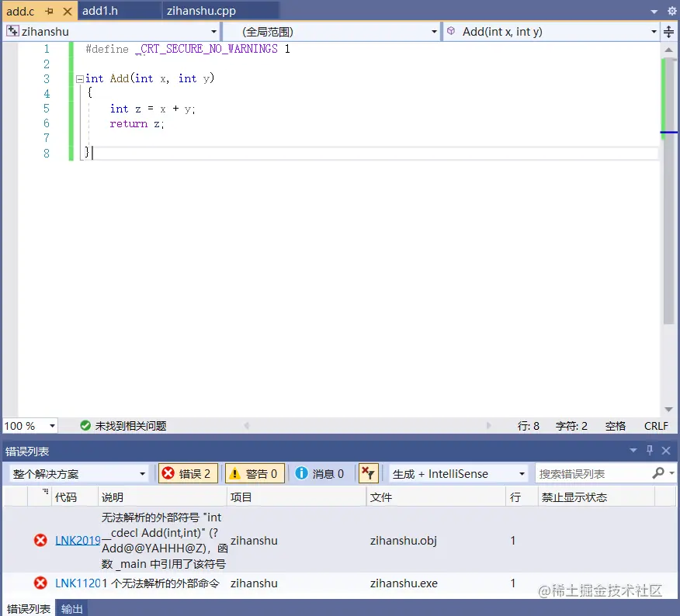Click the _CRT_SECURE_NO_WARNINGS macro text

206,49
